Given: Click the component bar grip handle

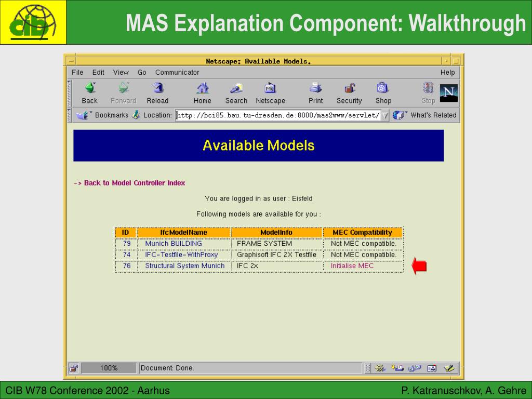Looking at the screenshot, I should coord(368,368).
